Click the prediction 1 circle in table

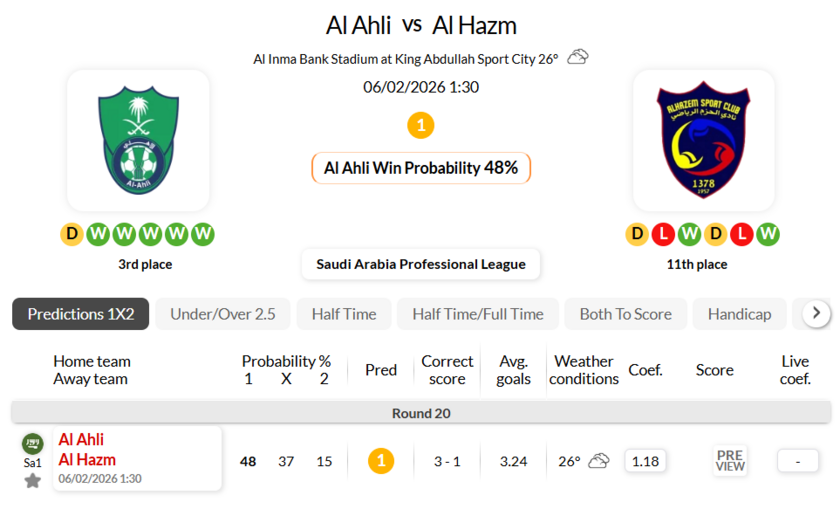(x=381, y=461)
